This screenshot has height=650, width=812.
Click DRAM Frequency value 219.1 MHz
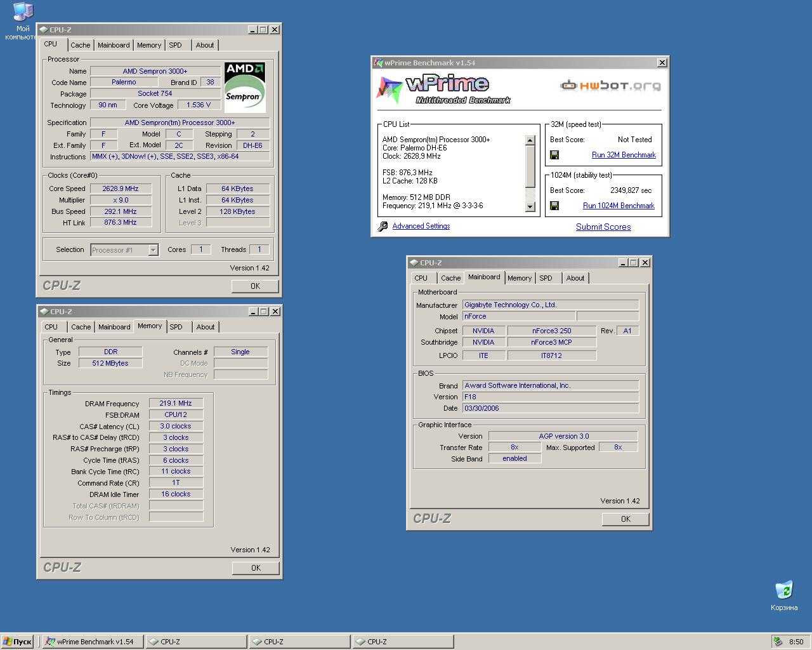[x=176, y=403]
